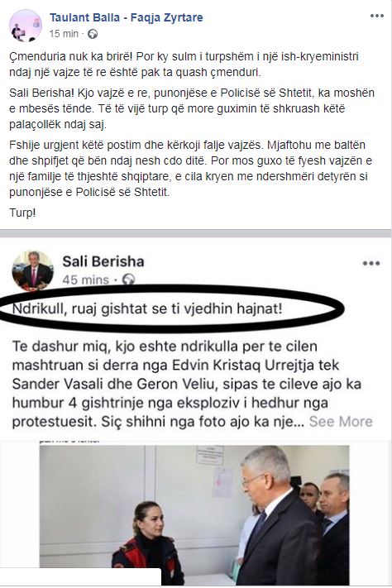Click the globe privacy icon beside 15 min
The image size is (392, 588).
[x=93, y=34]
